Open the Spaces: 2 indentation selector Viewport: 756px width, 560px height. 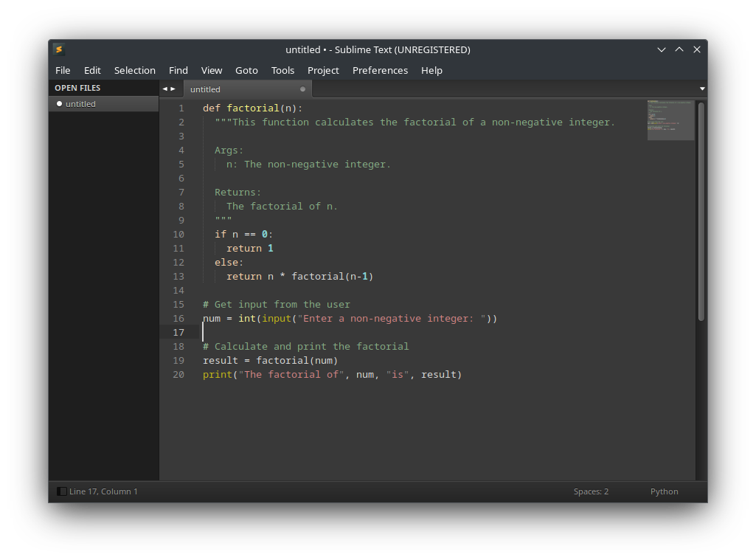coord(590,491)
